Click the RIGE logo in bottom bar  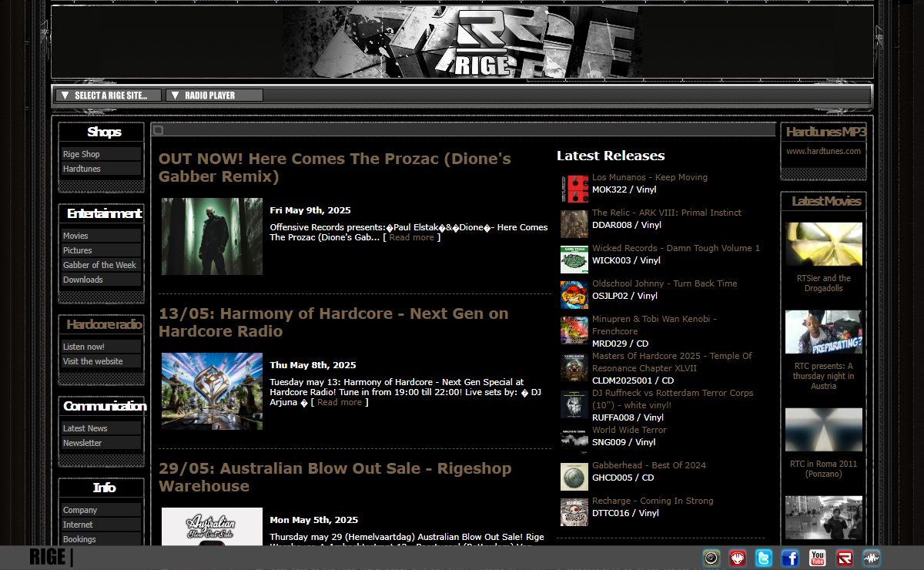pos(51,557)
